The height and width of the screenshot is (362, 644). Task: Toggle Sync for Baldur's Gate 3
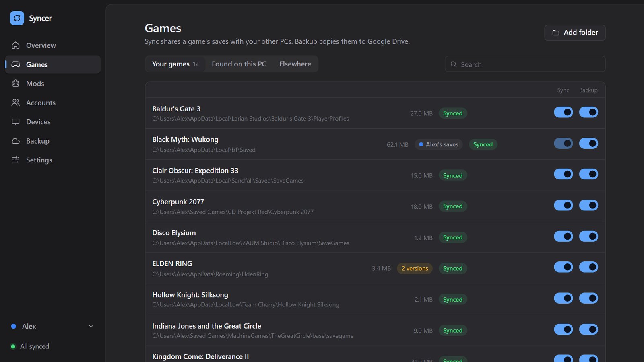(563, 112)
